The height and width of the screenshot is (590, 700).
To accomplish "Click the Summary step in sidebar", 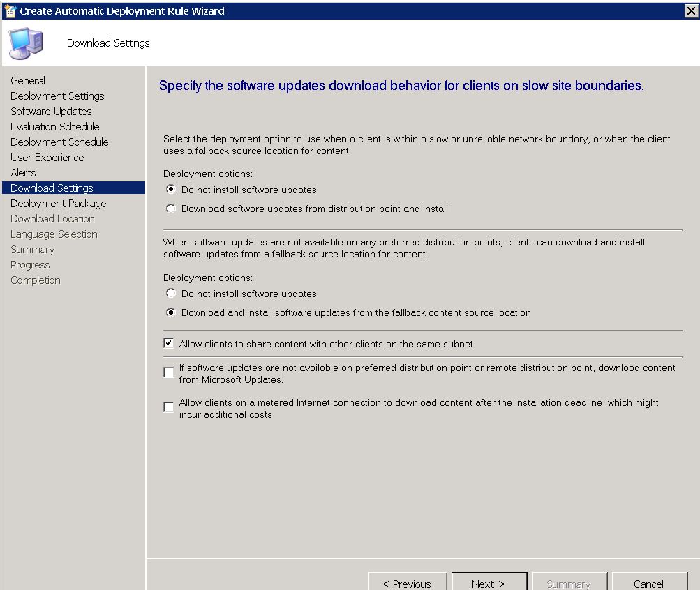I will pos(32,250).
